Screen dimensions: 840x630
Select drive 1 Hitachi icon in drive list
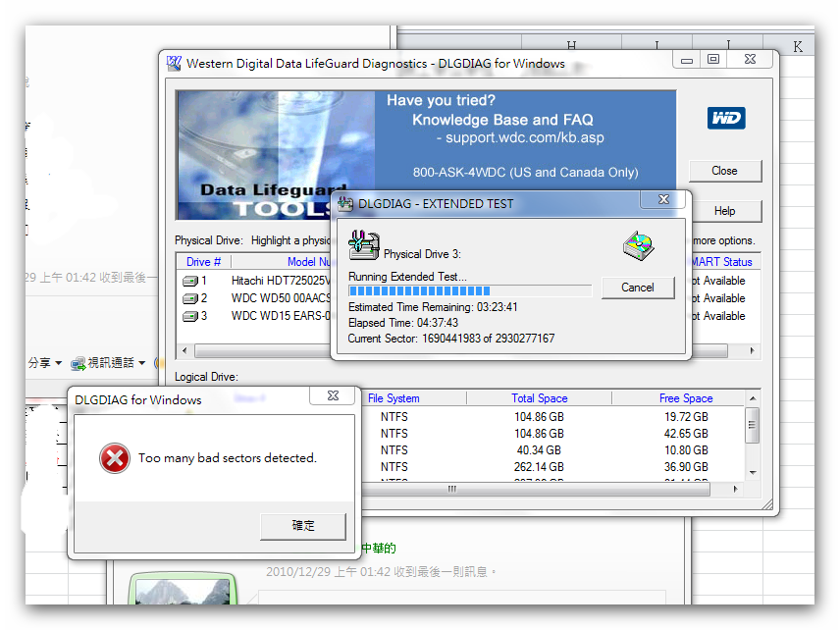190,281
